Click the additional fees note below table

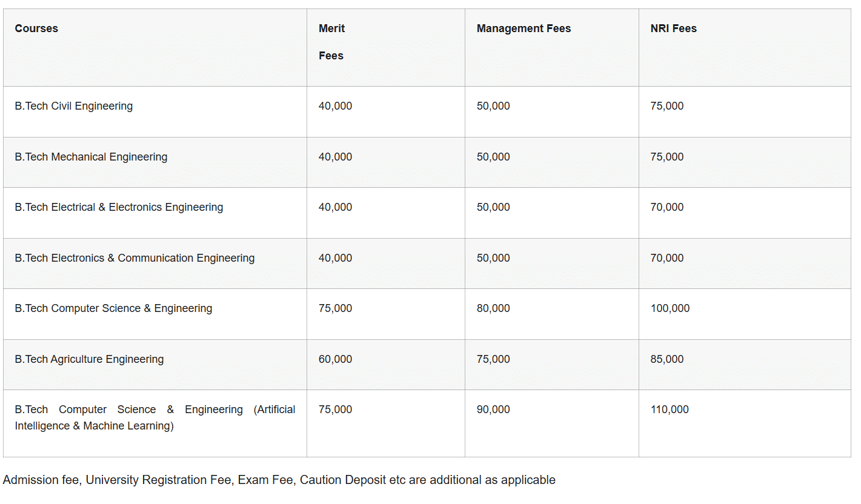click(279, 480)
